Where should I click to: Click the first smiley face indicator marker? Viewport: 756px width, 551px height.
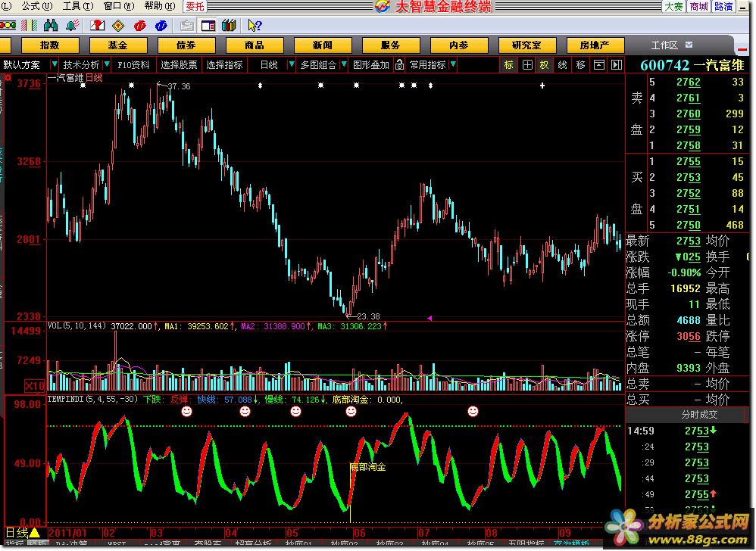pos(186,411)
